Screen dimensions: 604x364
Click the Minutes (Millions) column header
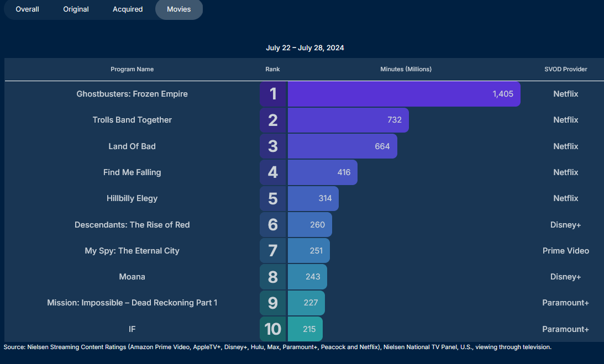406,70
